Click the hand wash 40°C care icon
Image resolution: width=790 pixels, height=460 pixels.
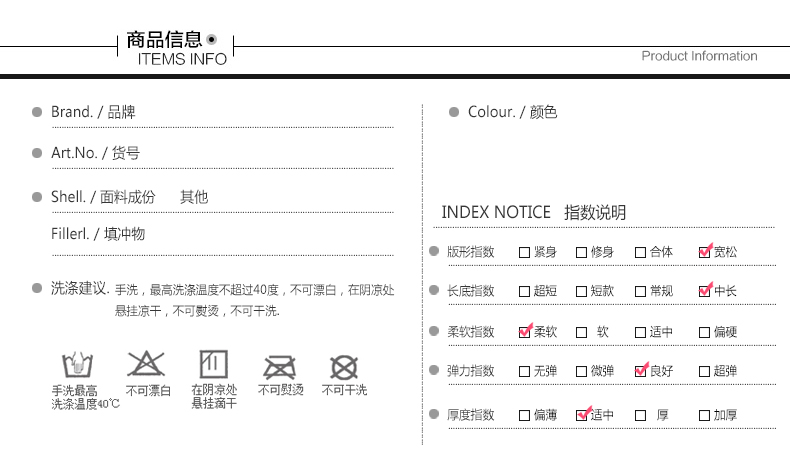(77, 364)
